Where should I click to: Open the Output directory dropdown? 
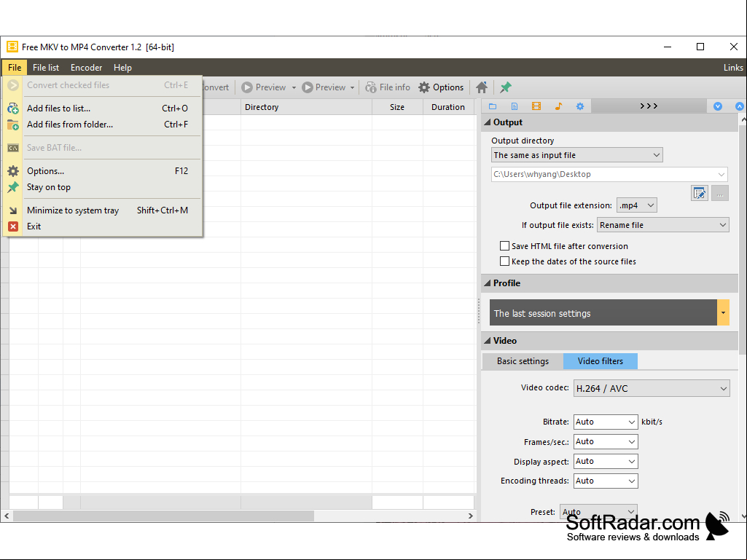(x=577, y=155)
